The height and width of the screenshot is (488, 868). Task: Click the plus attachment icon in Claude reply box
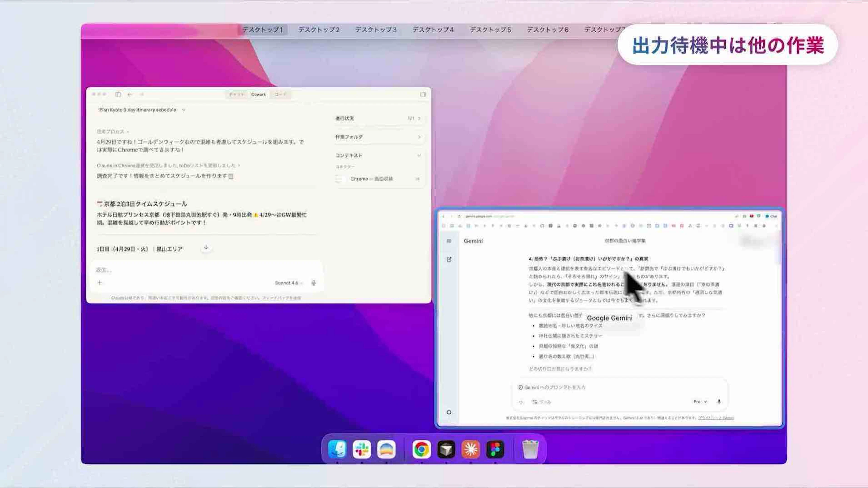[99, 282]
